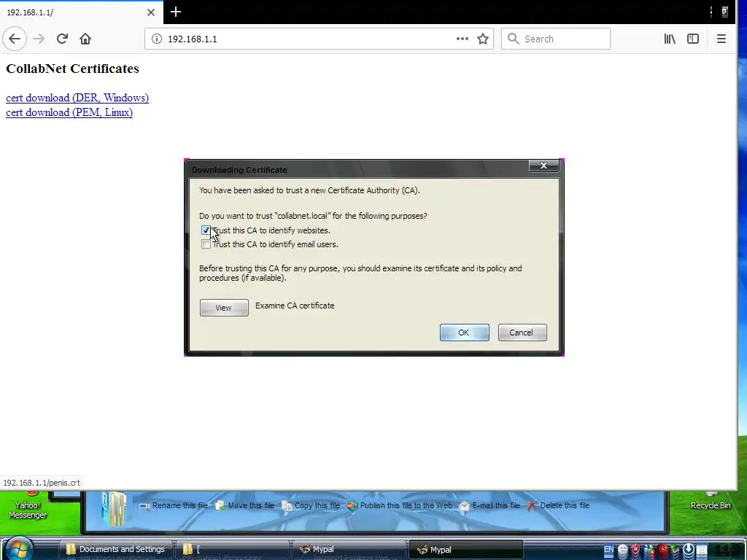Cancel the Downloading Certificate dialog

pos(522,332)
